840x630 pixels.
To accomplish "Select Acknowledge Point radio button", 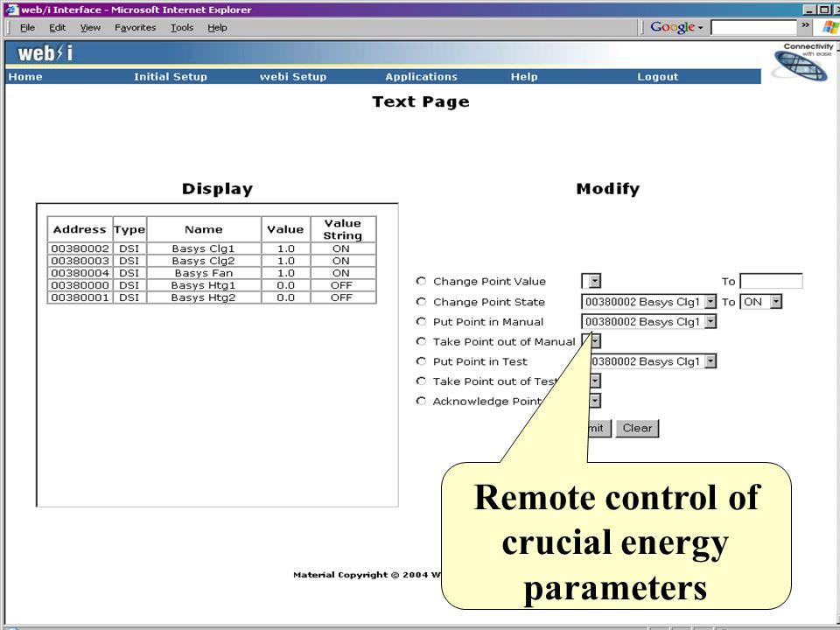I will (x=421, y=400).
